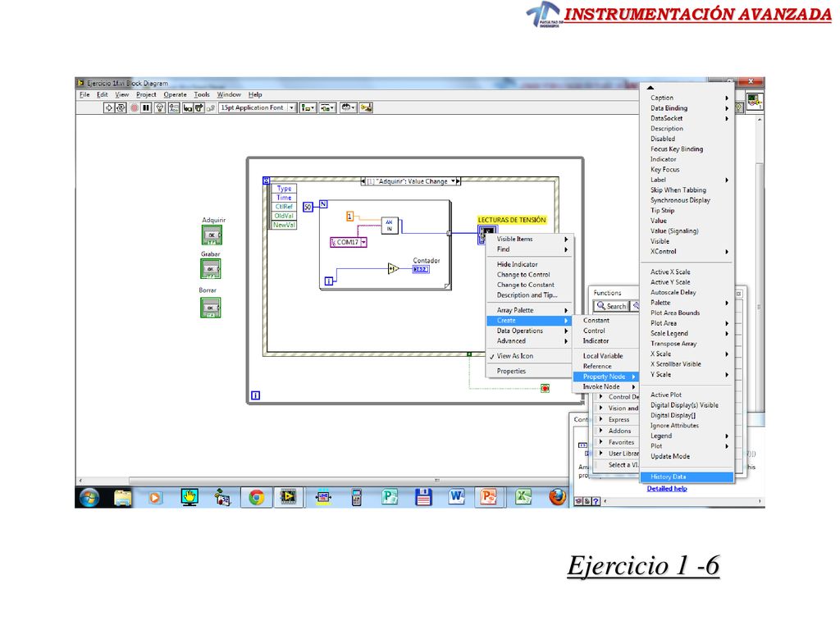This screenshot has width=840, height=630.
Task: Select the AN IN subVI node
Action: coord(390,226)
